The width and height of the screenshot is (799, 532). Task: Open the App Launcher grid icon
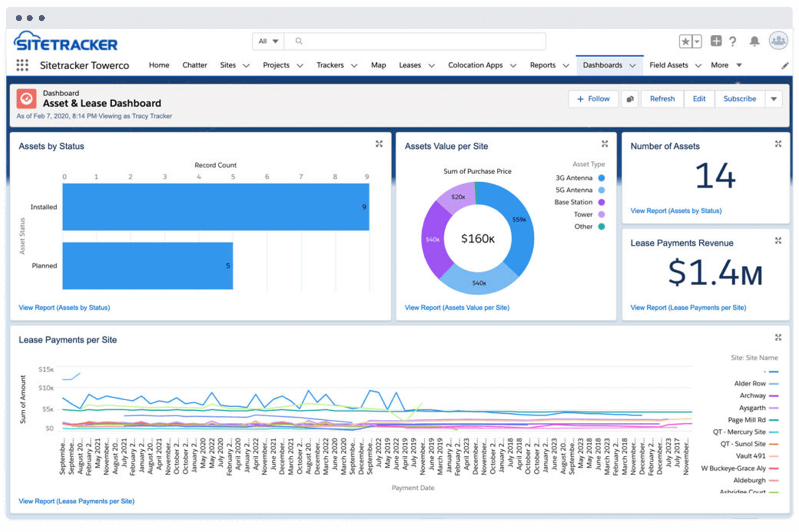[x=22, y=65]
